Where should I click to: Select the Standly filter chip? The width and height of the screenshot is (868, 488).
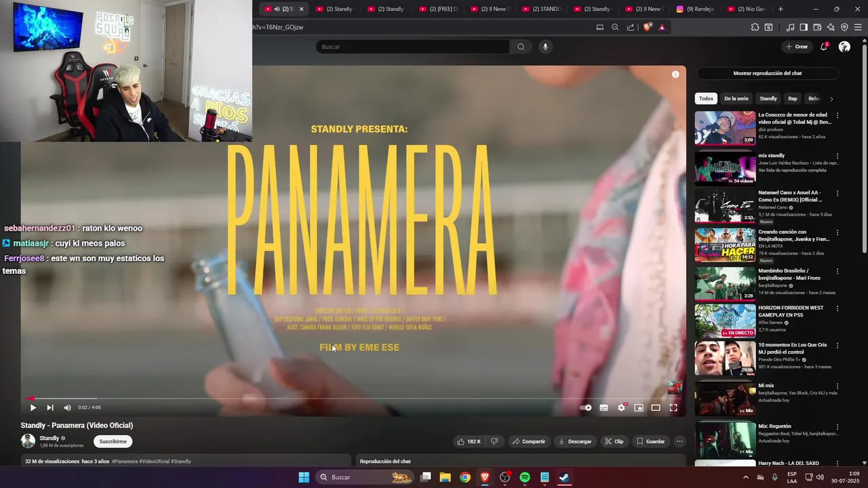click(x=768, y=98)
